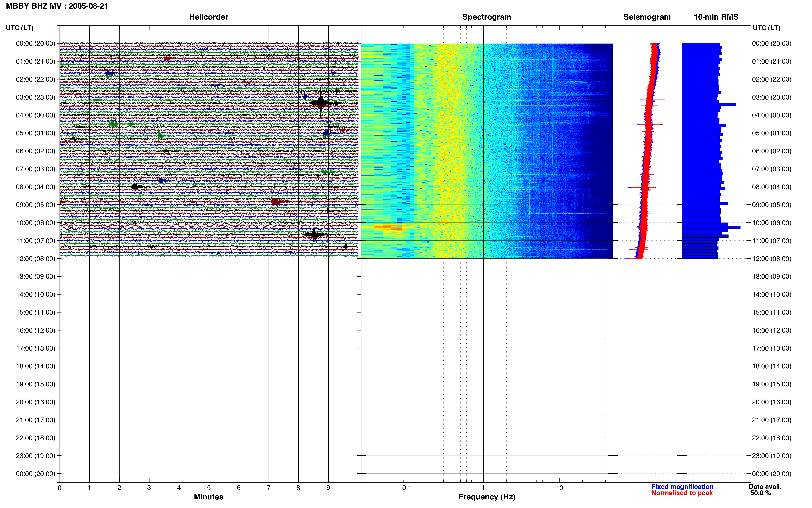Screen dimensions: 812x508
Task: Click the right '07:00 (03:00)' time label
Action: tap(771, 169)
